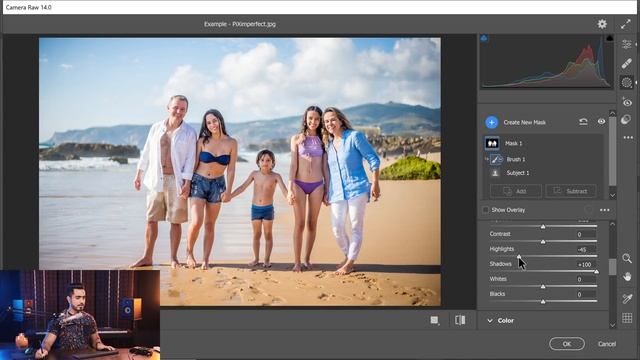Click the Add to mask button
640x360 pixels.
coord(516,191)
